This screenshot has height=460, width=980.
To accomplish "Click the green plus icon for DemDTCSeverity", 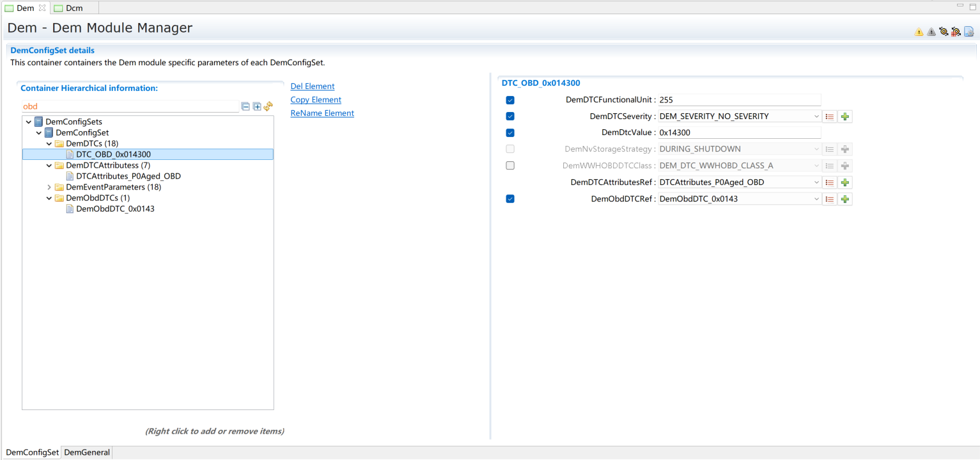I will pos(845,116).
